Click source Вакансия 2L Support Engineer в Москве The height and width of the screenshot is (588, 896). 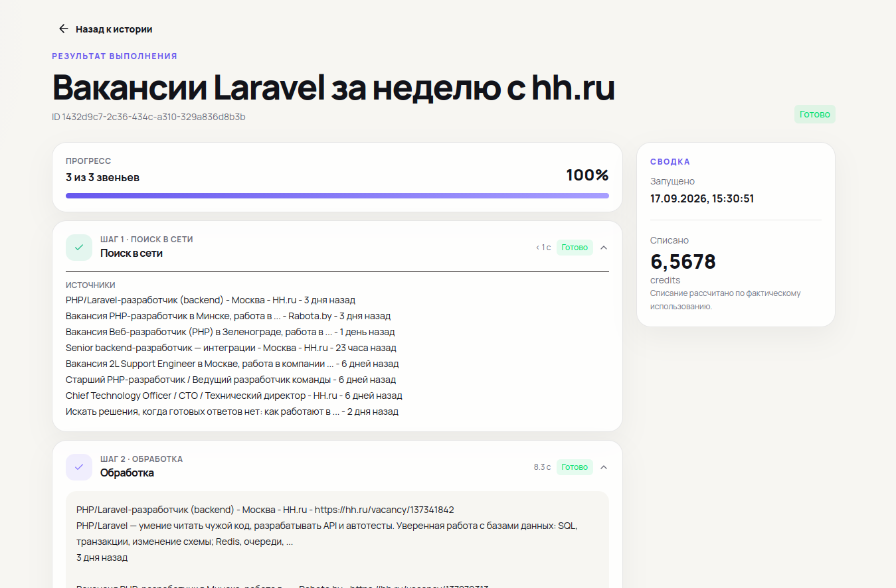click(x=232, y=364)
